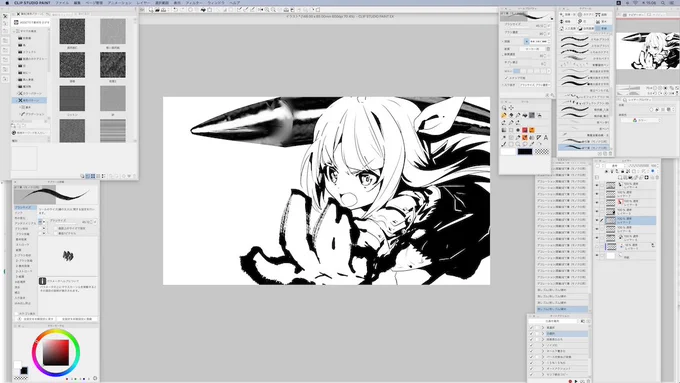Select the horizontal striped tone material thumbnail
The width and height of the screenshot is (680, 383).
pyautogui.click(x=113, y=131)
